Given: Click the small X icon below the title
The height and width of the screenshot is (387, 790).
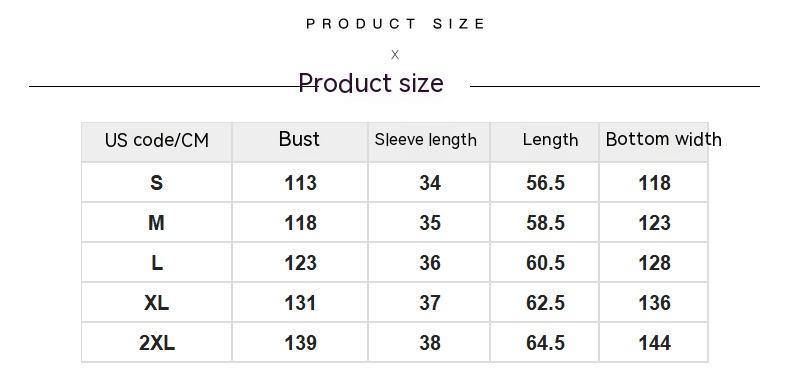Looking at the screenshot, I should 395,55.
